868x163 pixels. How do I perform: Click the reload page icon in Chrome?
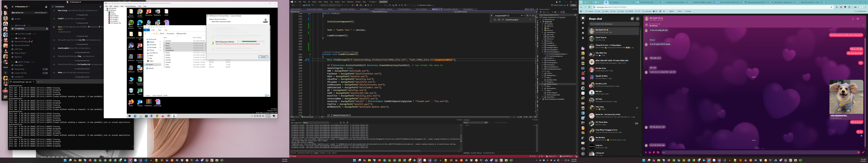point(589,7)
